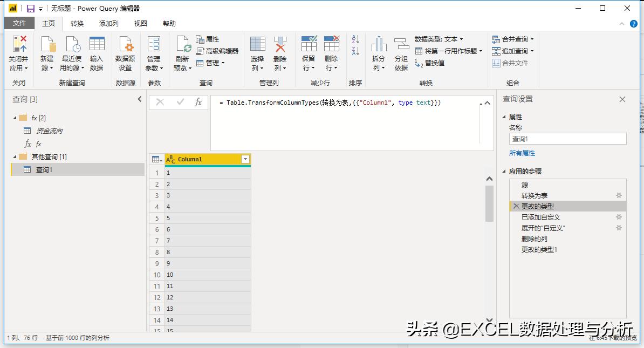
Task: Click the Keep Rows icon
Action: click(309, 44)
